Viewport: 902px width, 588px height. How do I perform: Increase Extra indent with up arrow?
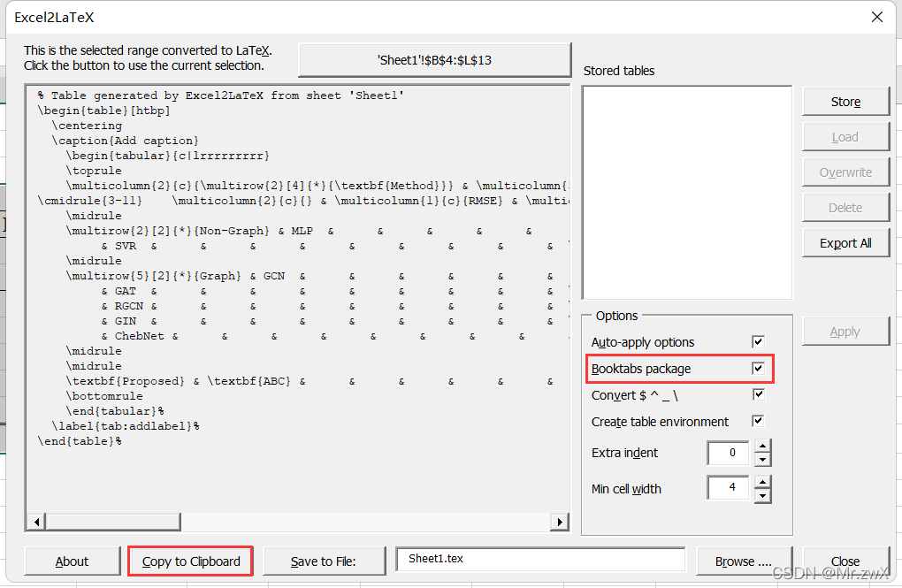click(763, 447)
